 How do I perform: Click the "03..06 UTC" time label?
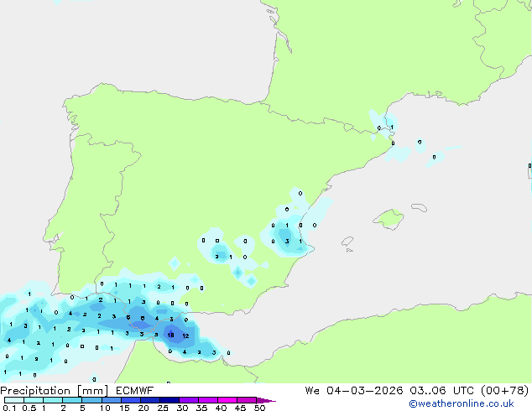pos(441,391)
